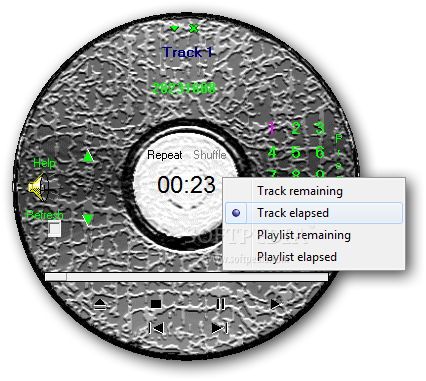Image resolution: width=426 pixels, height=381 pixels.
Task: Start playback with the play button
Action: tap(277, 304)
